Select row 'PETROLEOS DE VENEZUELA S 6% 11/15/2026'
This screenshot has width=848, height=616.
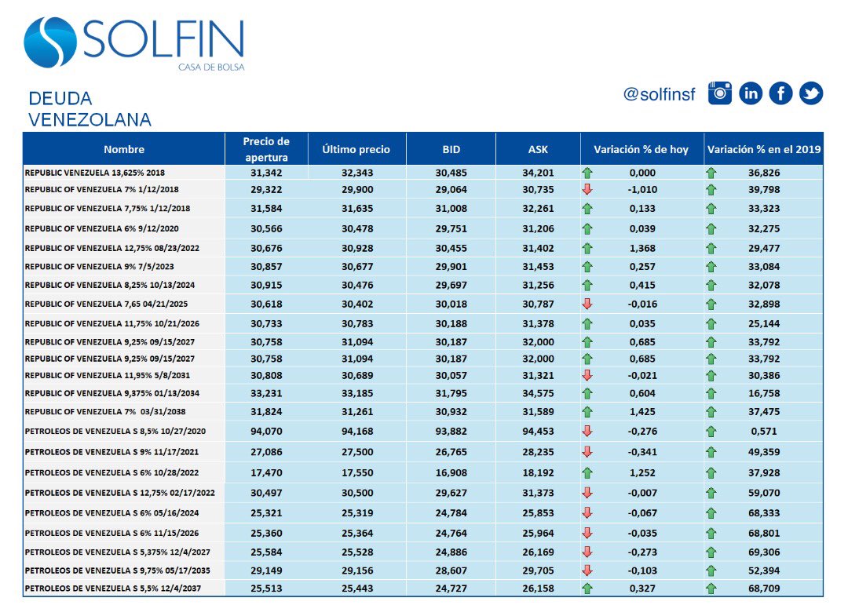point(423,534)
